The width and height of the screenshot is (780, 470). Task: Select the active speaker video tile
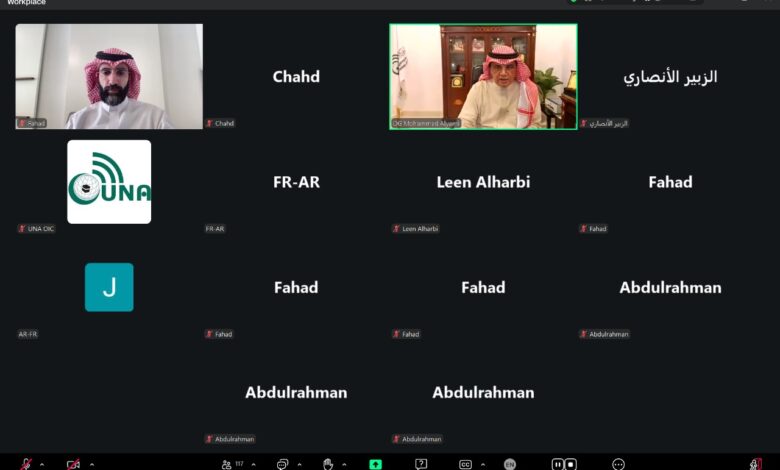(484, 77)
